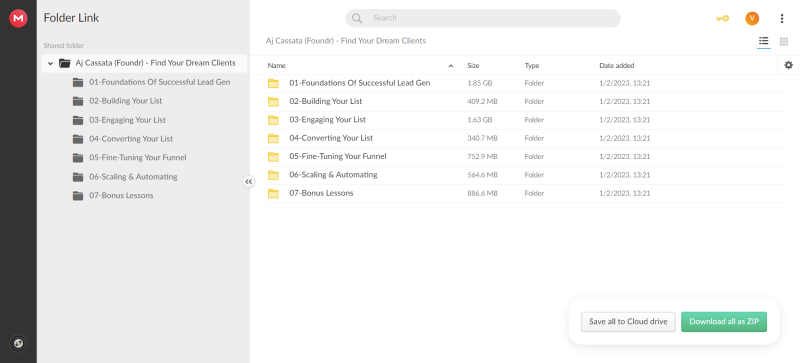
Task: Sort files by Type column
Action: (x=532, y=66)
